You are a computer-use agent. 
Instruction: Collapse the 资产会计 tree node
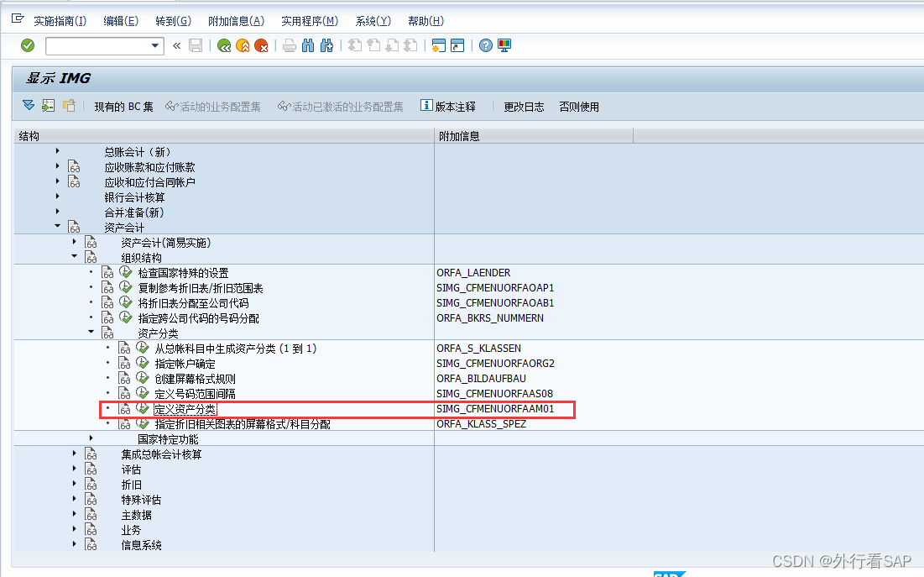pos(57,226)
